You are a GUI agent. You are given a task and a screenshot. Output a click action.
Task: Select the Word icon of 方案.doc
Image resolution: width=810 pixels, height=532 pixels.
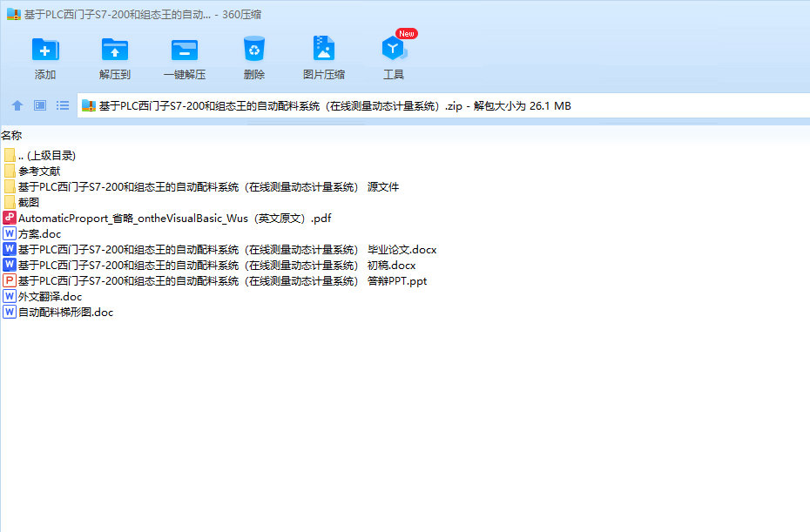pos(10,233)
